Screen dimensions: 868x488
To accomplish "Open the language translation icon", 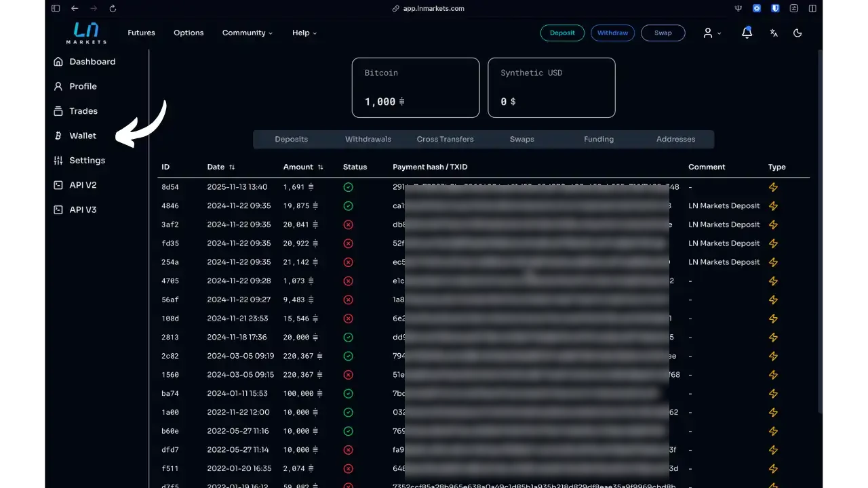I will pyautogui.click(x=774, y=33).
